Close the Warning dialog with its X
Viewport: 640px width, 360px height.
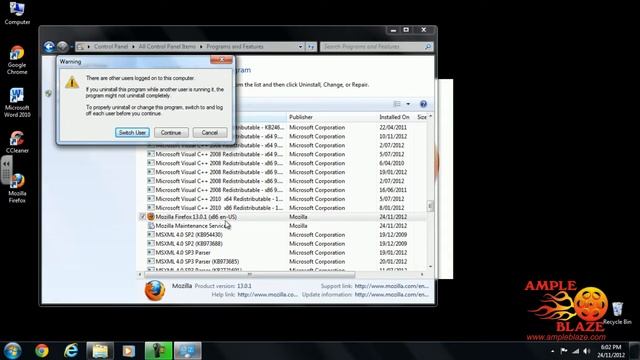pos(221,60)
